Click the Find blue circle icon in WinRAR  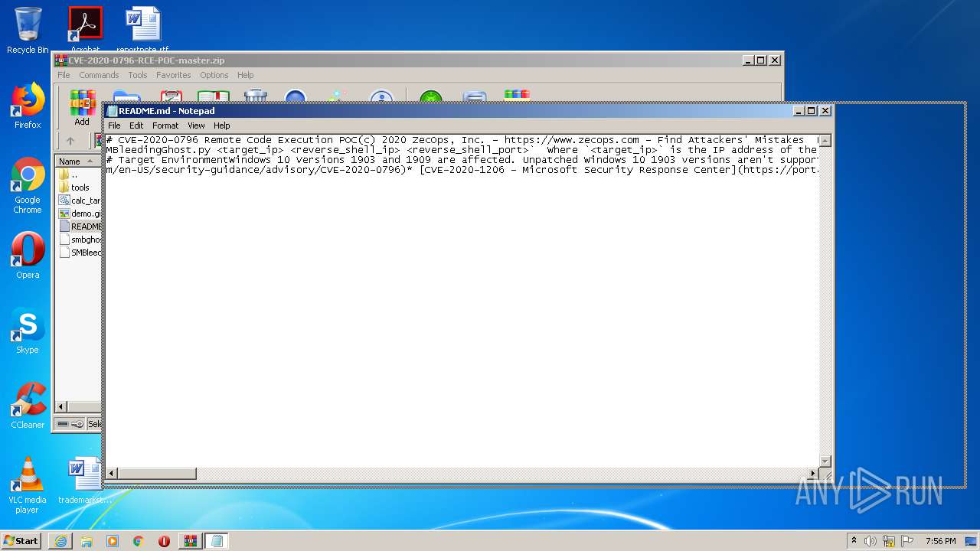point(296,96)
